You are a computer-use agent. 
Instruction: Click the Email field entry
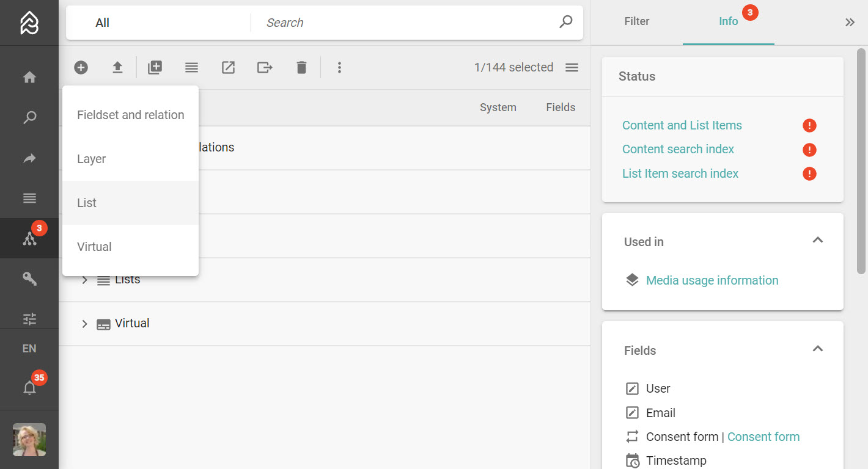coord(660,413)
